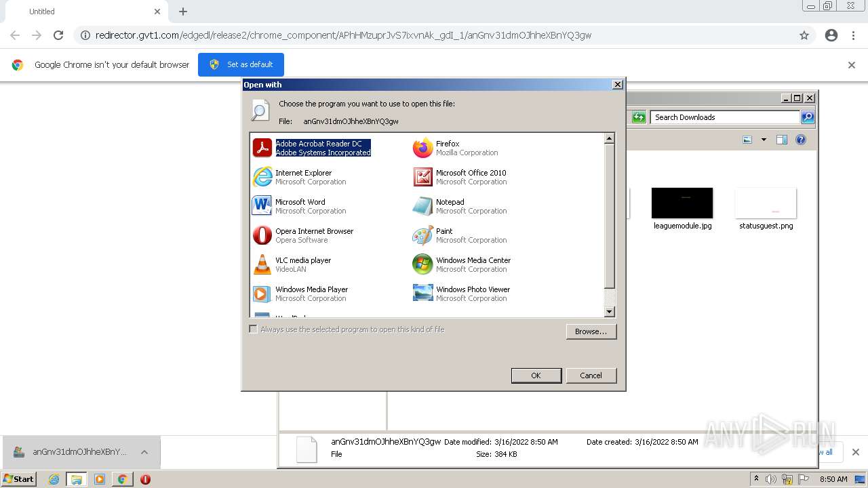868x488 pixels.
Task: Click downloaded file anGnv31dmOJhheXBnY item
Action: pos(80,452)
